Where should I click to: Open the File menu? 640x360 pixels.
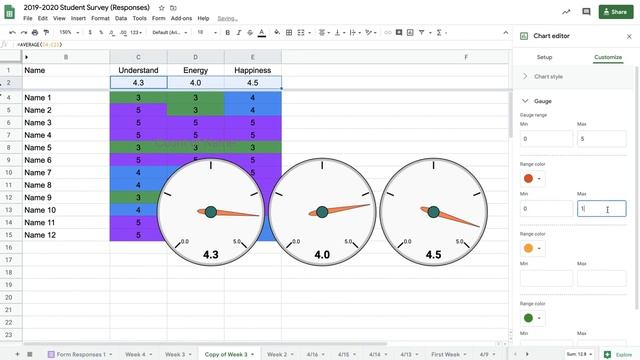pyautogui.click(x=28, y=18)
